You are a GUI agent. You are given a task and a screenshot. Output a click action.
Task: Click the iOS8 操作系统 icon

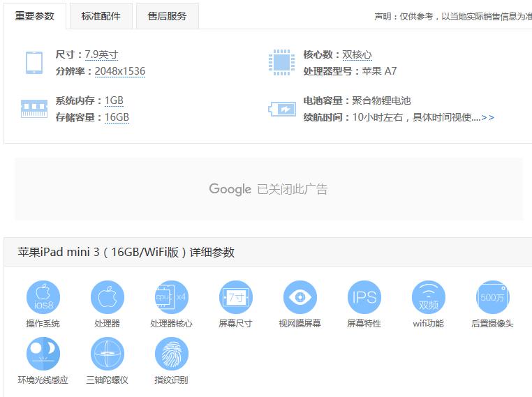43,297
